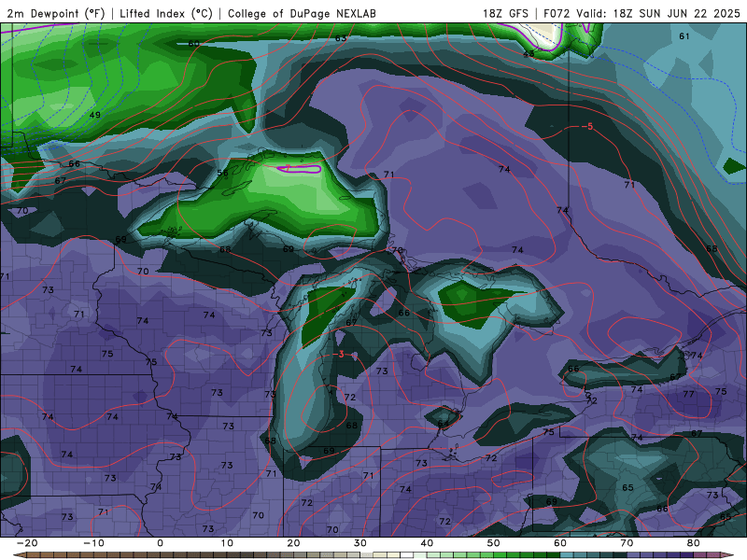This screenshot has width=747, height=560.
Task: Click the "77" dewpoint value on the map
Action: (688, 394)
